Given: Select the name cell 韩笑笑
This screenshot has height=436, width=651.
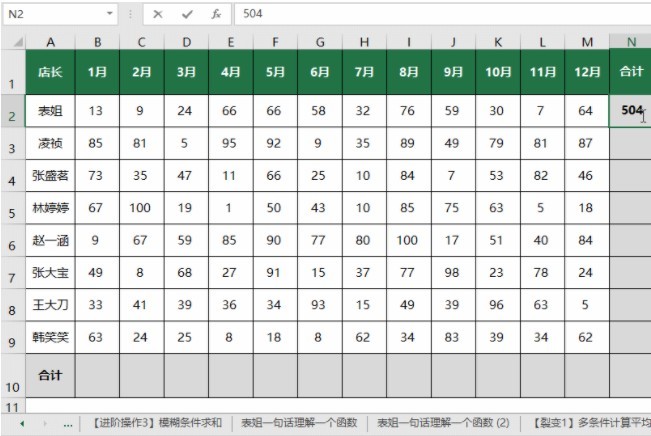Looking at the screenshot, I should [x=51, y=337].
